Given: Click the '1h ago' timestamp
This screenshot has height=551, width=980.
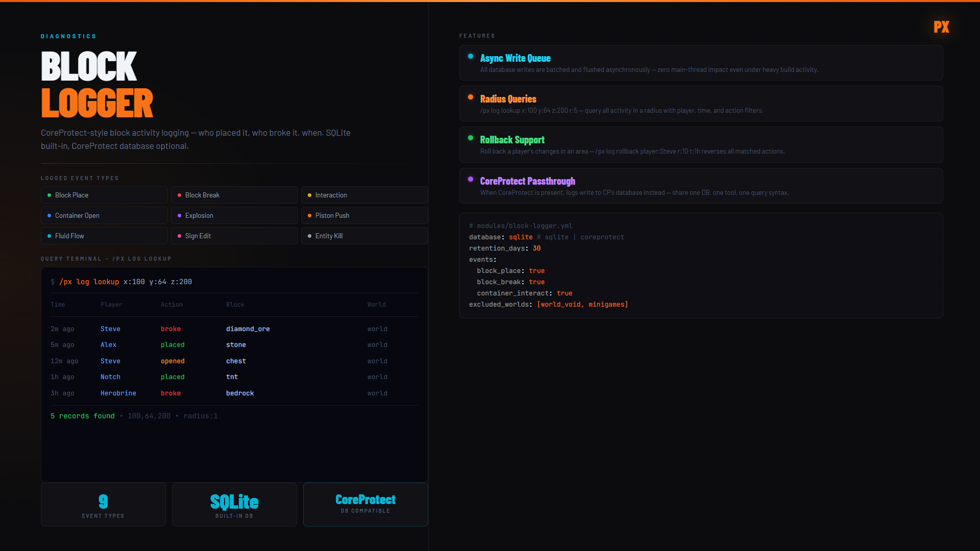Looking at the screenshot, I should pos(62,377).
